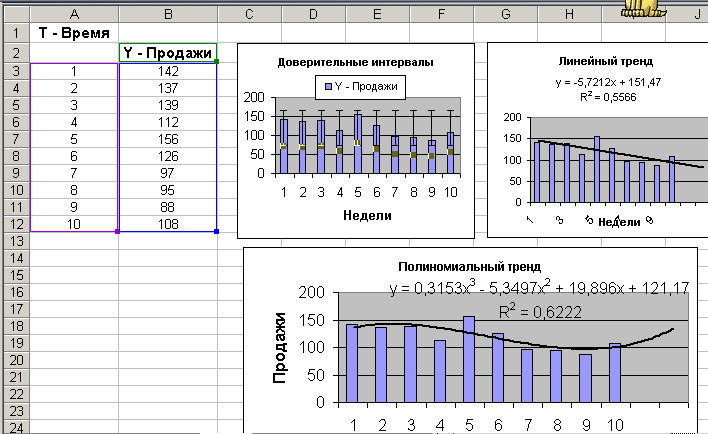Click the 'Полиномиальный тренд' chart title
708x434 pixels.
(469, 267)
